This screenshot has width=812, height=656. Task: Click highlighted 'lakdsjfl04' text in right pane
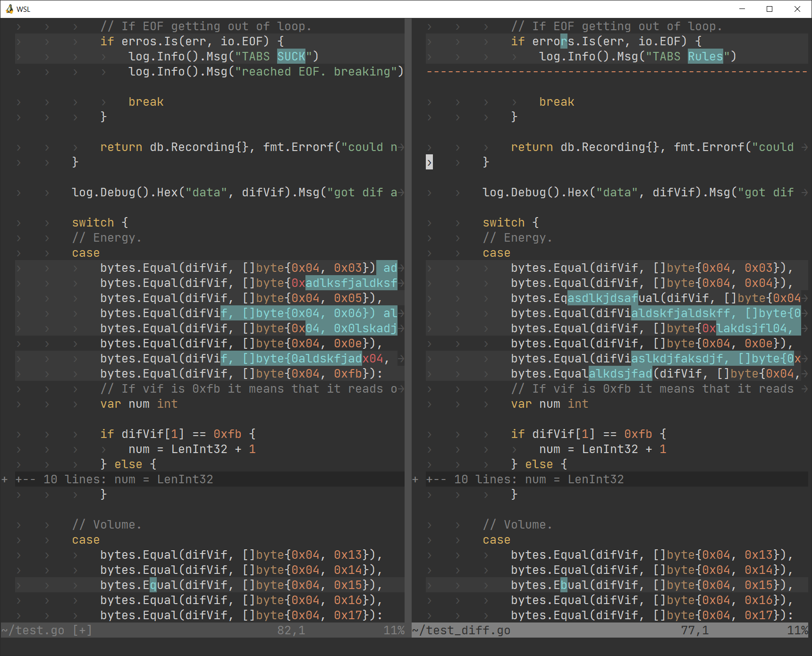(x=752, y=328)
